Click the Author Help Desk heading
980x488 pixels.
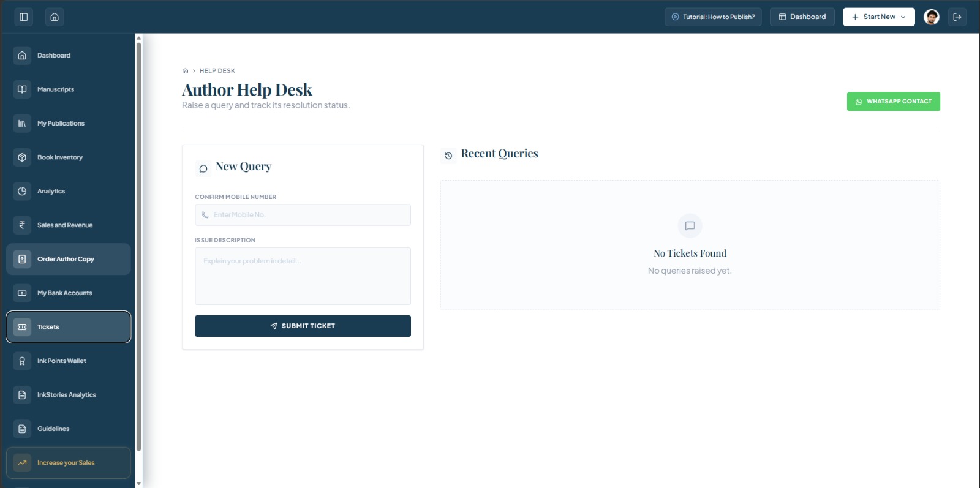[x=247, y=90]
